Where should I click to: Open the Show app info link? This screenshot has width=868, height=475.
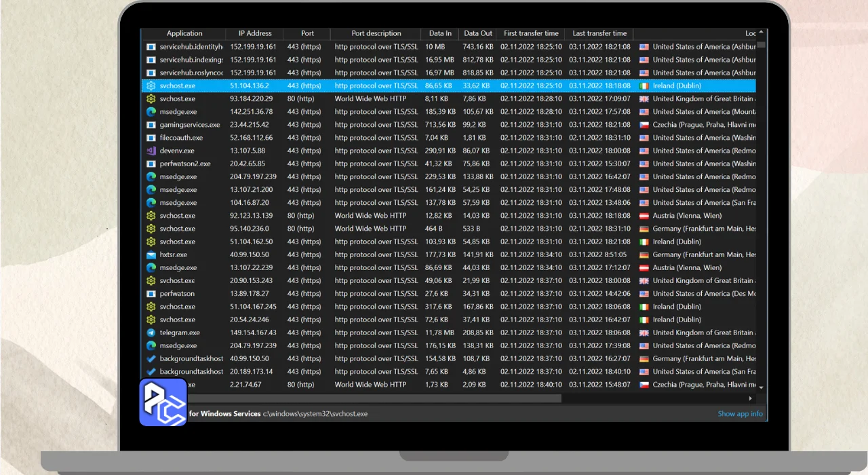pyautogui.click(x=740, y=414)
